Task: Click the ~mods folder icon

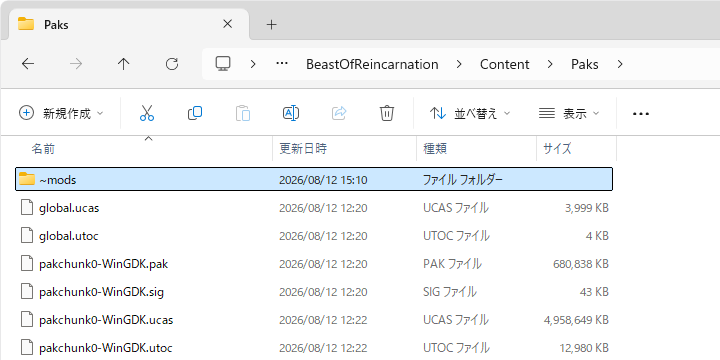Action: (27, 179)
